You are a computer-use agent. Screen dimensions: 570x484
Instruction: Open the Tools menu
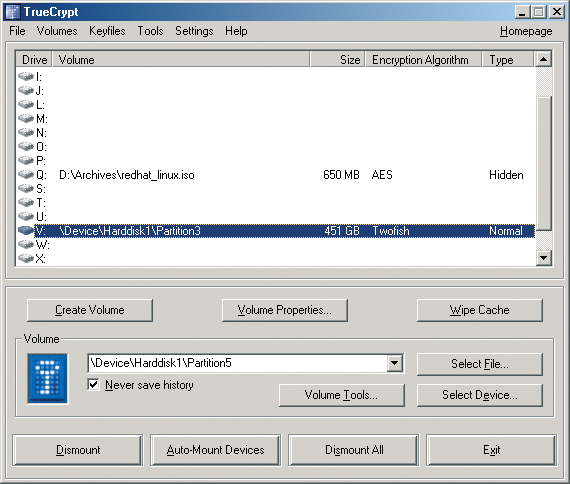(x=150, y=31)
